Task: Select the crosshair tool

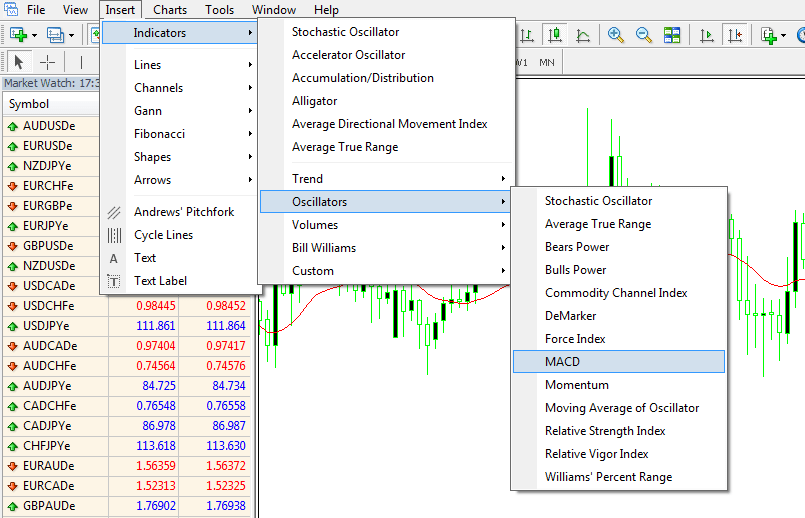Action: click(47, 63)
